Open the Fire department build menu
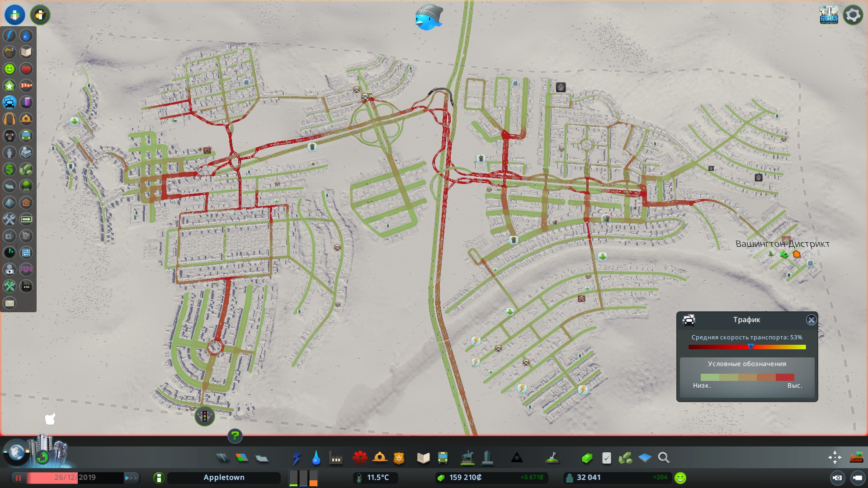Viewport: 868px width, 488px height. tap(380, 458)
